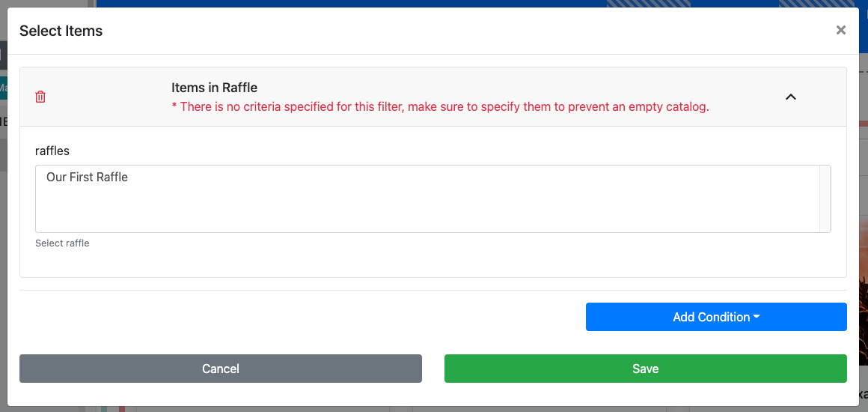The image size is (868, 412).
Task: Delete the Items in Raffle filter
Action: click(x=40, y=97)
